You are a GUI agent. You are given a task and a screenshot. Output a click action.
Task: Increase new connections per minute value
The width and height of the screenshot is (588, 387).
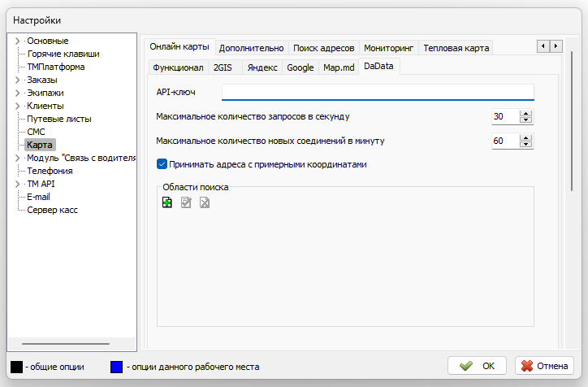pyautogui.click(x=525, y=137)
